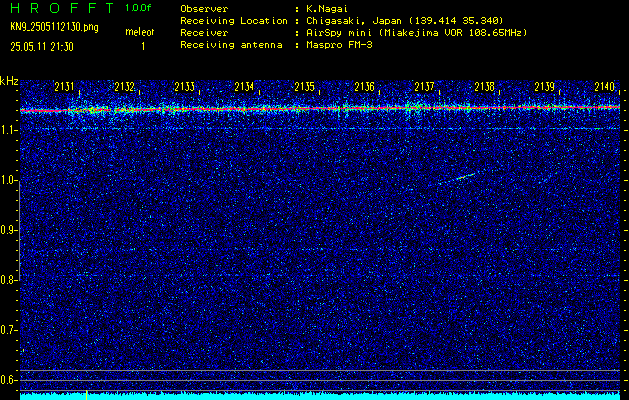Click the file name KN9_2505112130.png
629x400 pixels.
pyautogui.click(x=54, y=27)
